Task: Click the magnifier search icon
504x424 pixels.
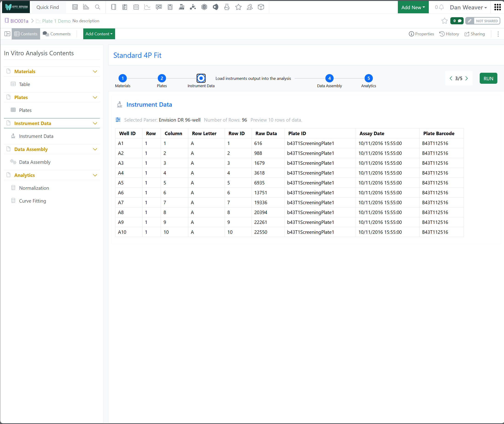Action: (97, 7)
